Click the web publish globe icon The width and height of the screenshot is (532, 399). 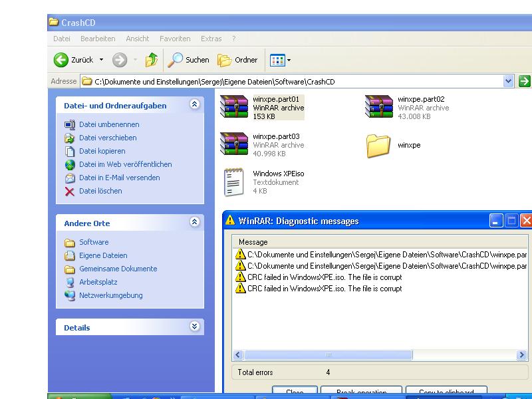point(70,164)
